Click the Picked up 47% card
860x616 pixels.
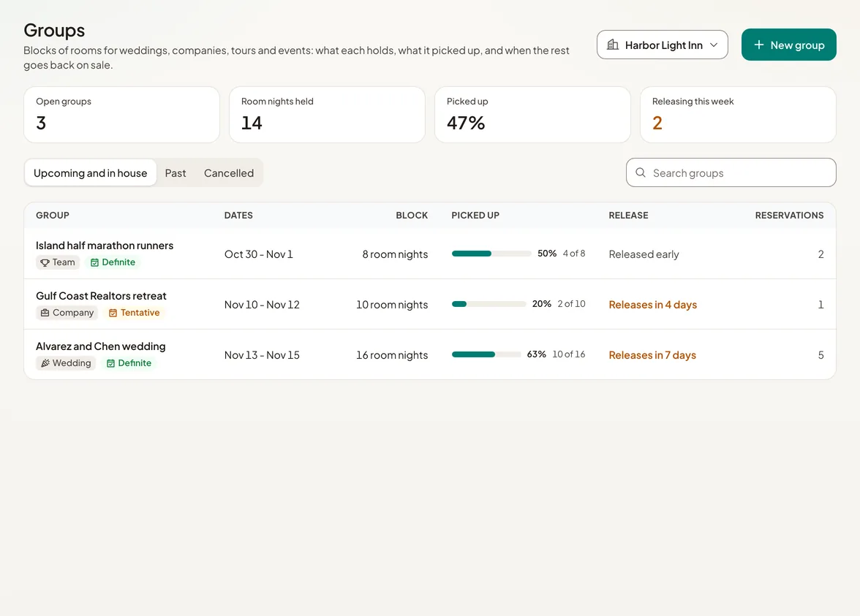[532, 115]
